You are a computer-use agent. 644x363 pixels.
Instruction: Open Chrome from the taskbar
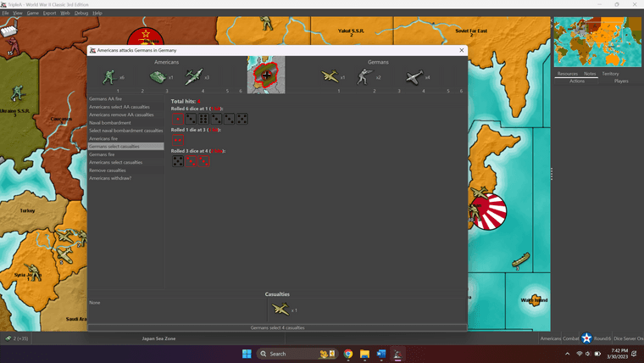point(348,354)
